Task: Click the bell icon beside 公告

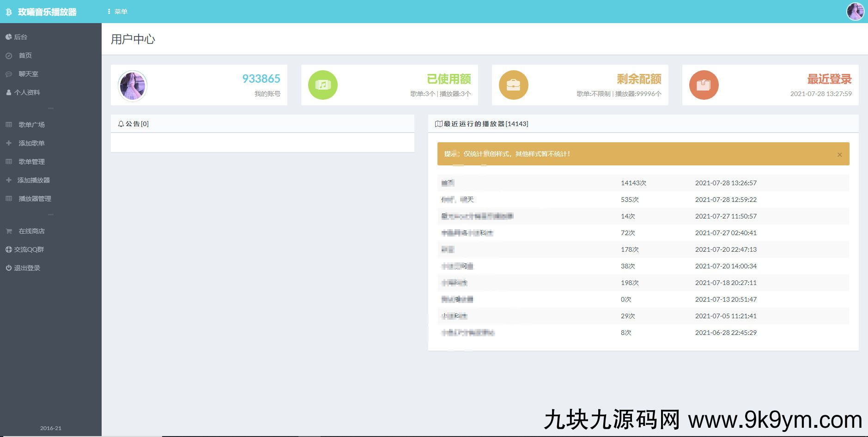Action: click(121, 124)
